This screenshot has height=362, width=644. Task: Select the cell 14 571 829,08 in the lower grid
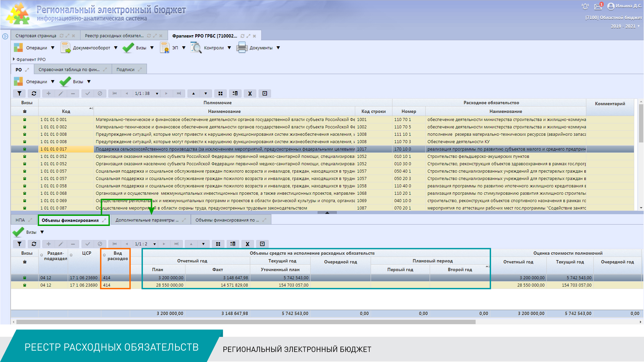[x=218, y=285]
